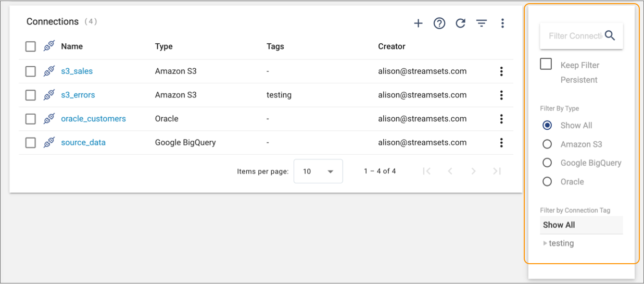Viewport: 644px width, 284px height.
Task: Go to first page of results
Action: [x=426, y=171]
